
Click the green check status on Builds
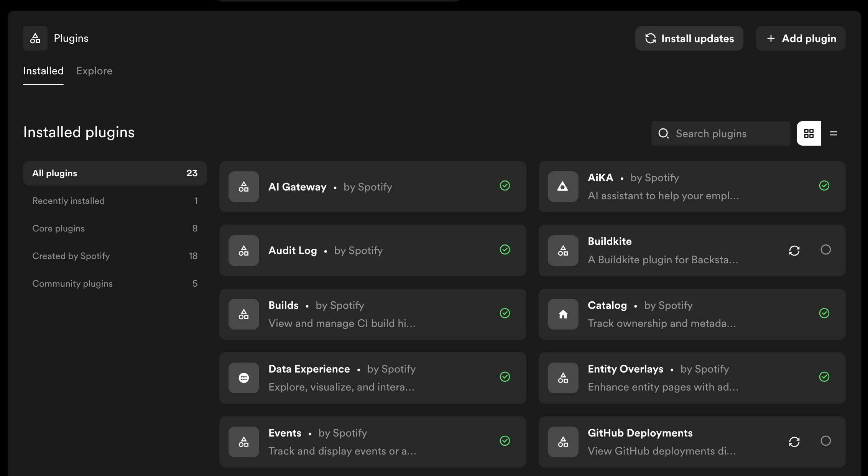(505, 313)
